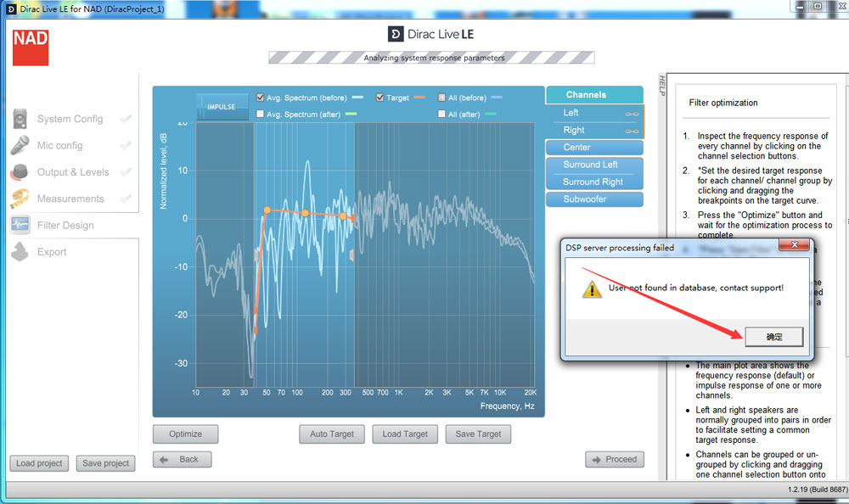849x504 pixels.
Task: Enable Avg. Spectrum (after) checkbox
Action: [260, 114]
